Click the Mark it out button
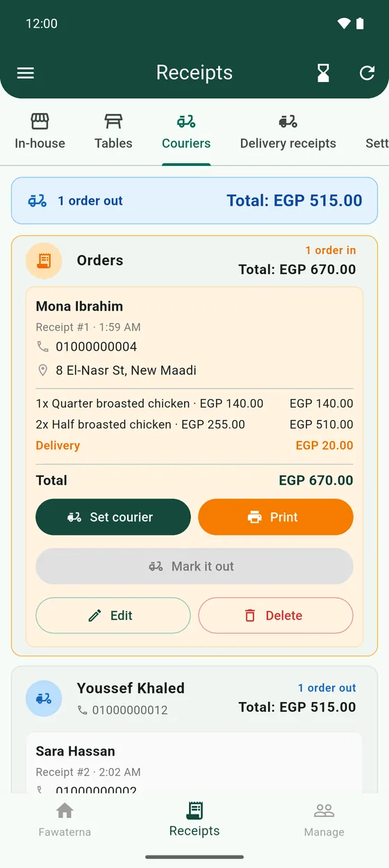Image resolution: width=389 pixels, height=868 pixels. 194,567
